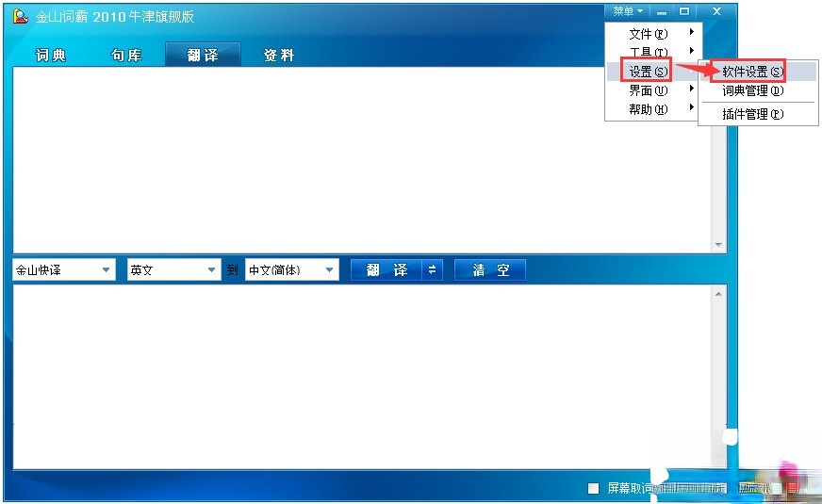Image resolution: width=822 pixels, height=504 pixels.
Task: Expand the 工具(T) submenu
Action: click(x=651, y=52)
